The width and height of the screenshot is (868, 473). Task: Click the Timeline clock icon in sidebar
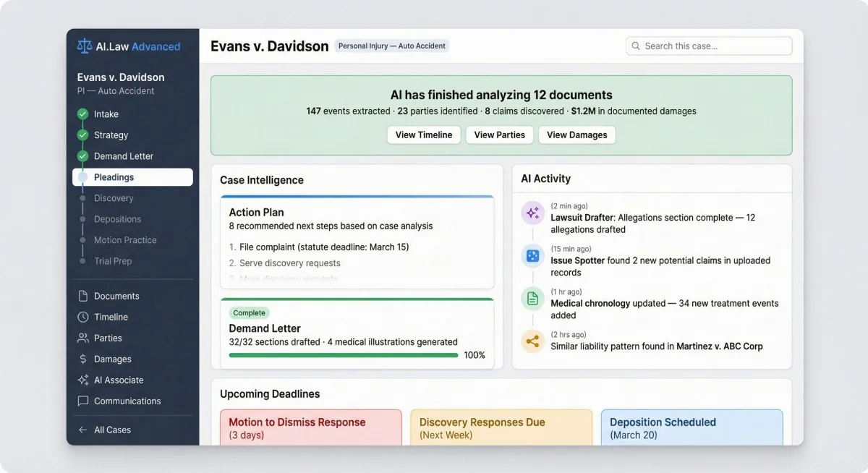(83, 317)
